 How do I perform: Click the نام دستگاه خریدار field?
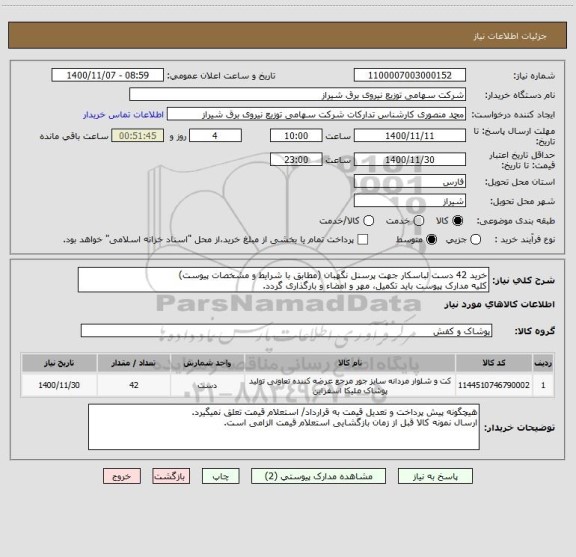pos(297,94)
